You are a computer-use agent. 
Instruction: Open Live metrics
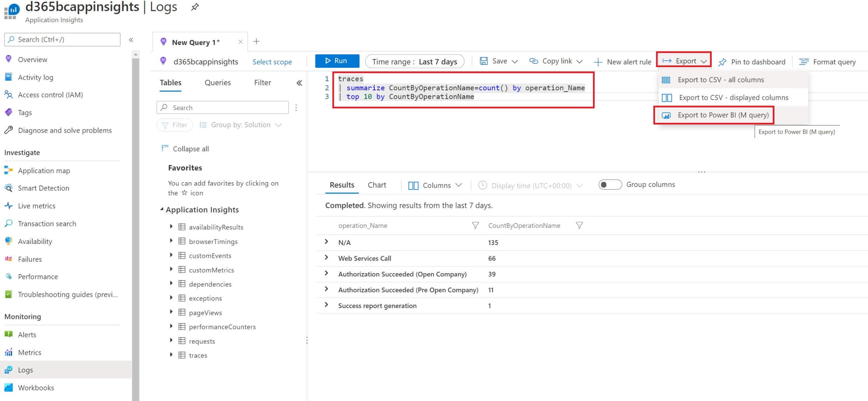click(36, 206)
